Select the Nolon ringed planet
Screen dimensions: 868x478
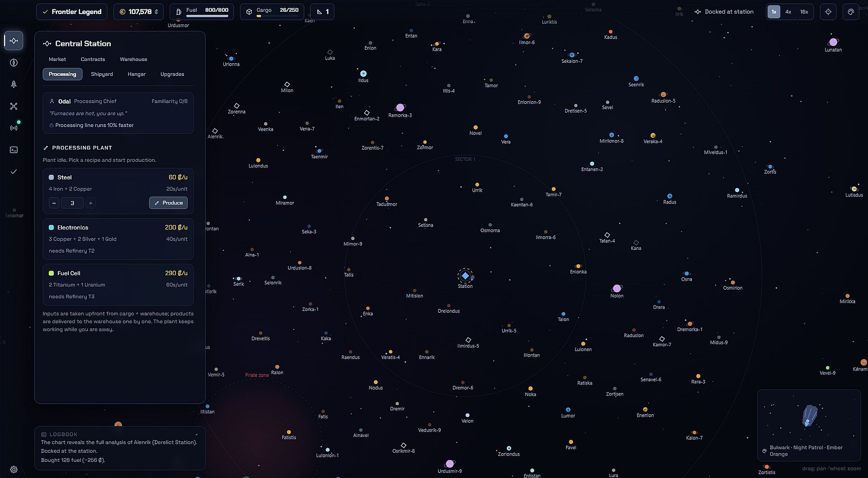click(x=617, y=288)
